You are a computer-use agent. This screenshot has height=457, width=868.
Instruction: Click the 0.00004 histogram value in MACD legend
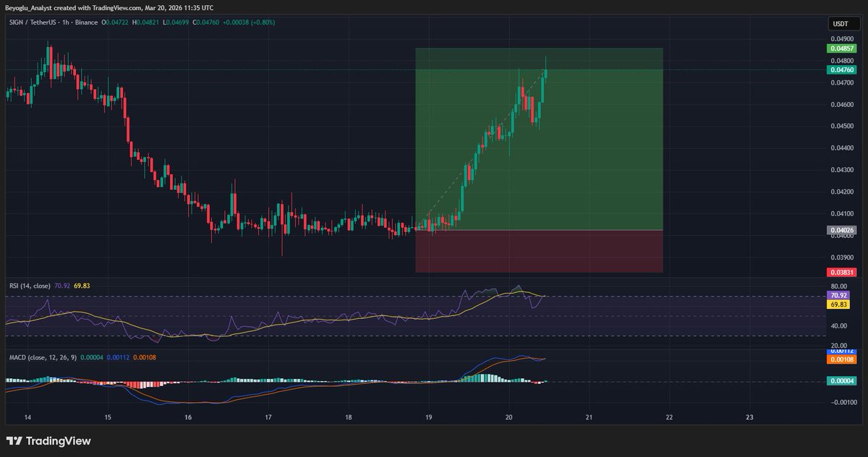[90, 357]
